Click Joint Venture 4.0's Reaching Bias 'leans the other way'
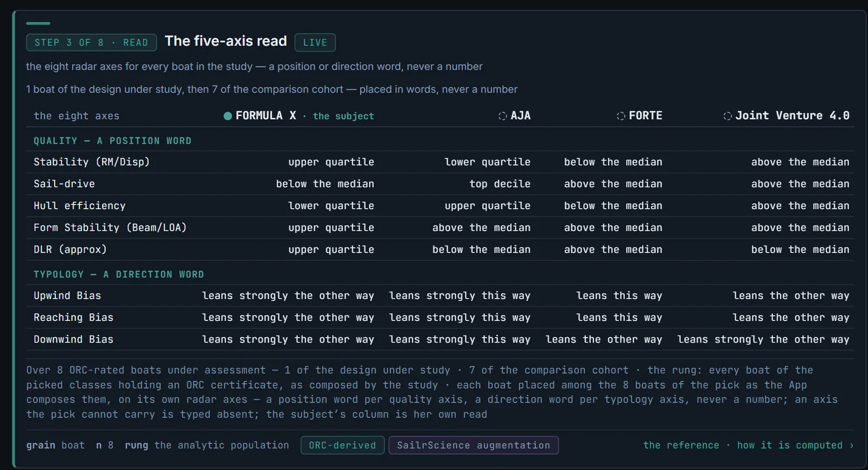This screenshot has height=470, width=868. coord(791,318)
